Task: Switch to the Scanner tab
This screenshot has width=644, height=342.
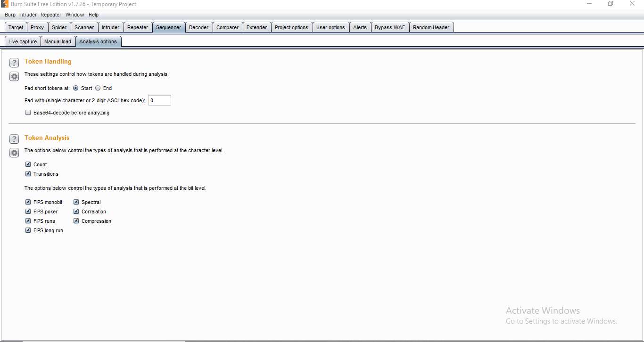Action: coord(84,27)
